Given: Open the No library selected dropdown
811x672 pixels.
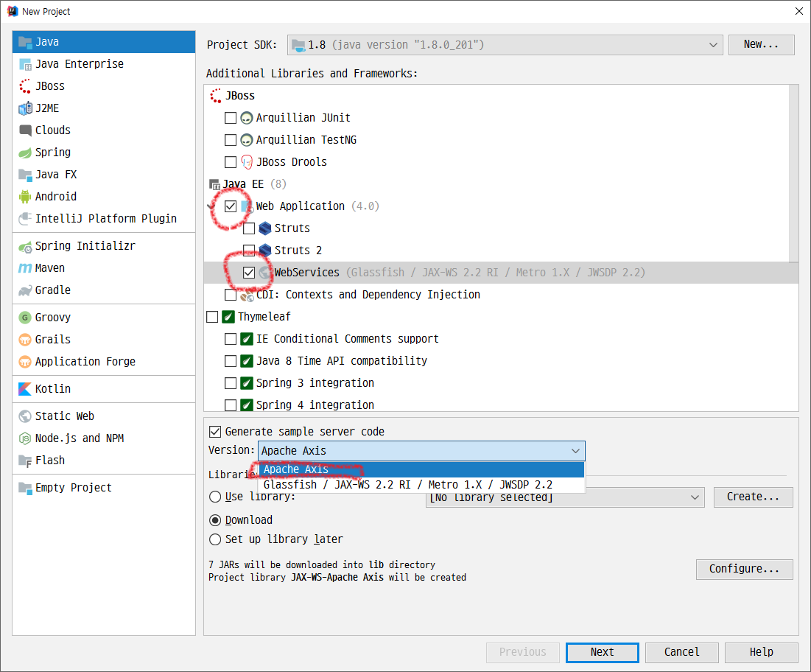Looking at the screenshot, I should click(x=565, y=497).
